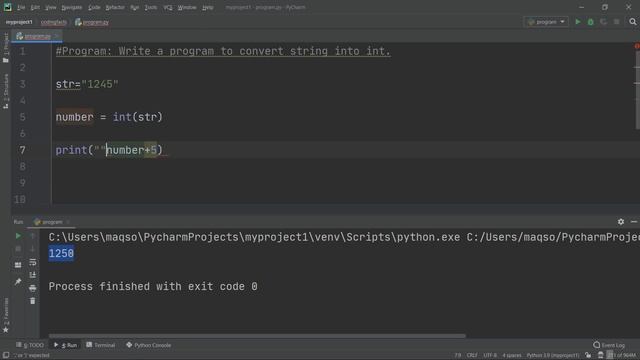
Task: Click Process finished with exit code 0
Action: coord(153,287)
